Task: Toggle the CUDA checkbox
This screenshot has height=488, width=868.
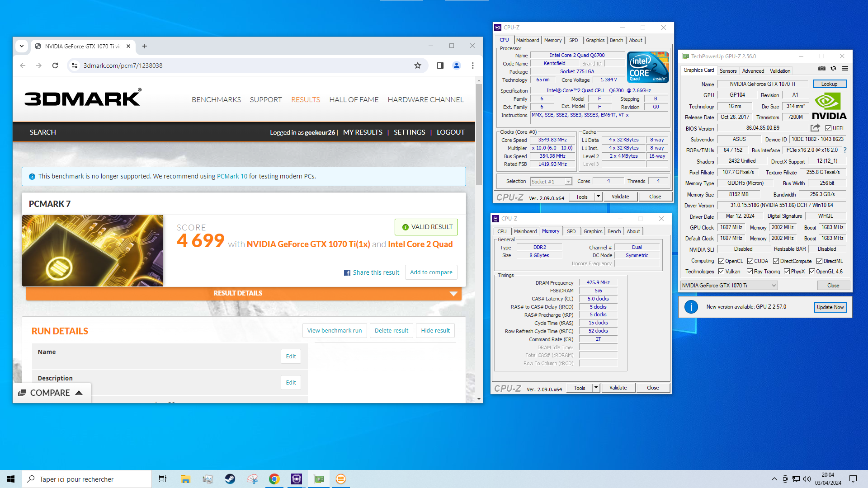Action: 750,261
